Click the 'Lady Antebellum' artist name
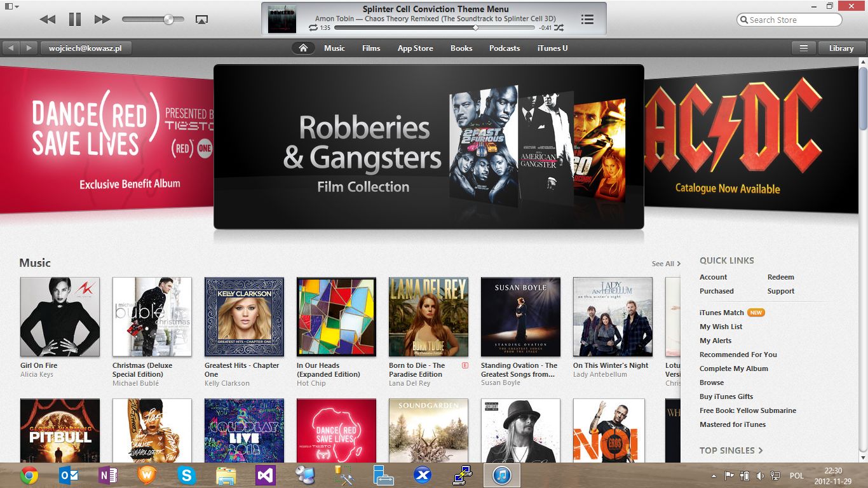868x488 pixels. click(x=600, y=374)
